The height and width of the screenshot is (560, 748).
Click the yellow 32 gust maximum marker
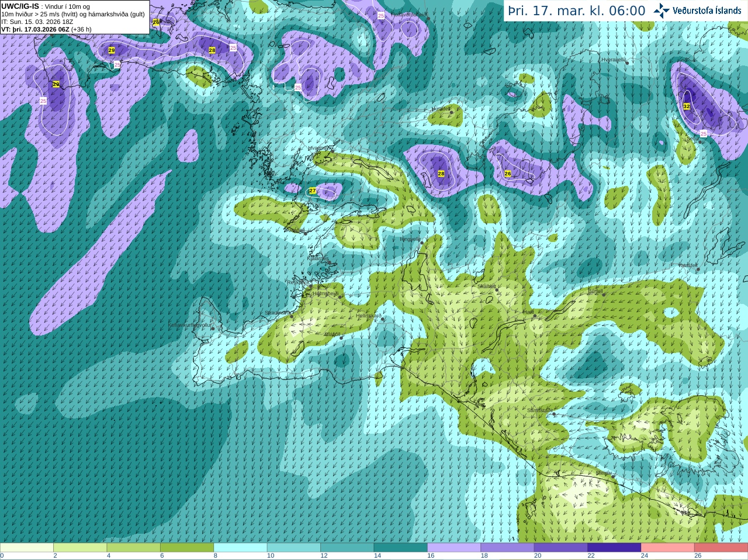coord(687,106)
